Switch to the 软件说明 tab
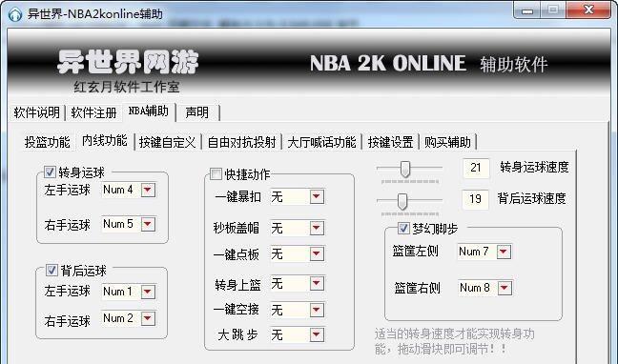This screenshot has height=364, width=618. 36,112
